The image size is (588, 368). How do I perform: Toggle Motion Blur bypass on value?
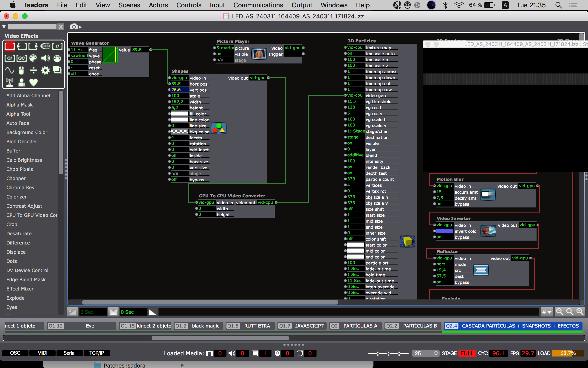coord(445,204)
